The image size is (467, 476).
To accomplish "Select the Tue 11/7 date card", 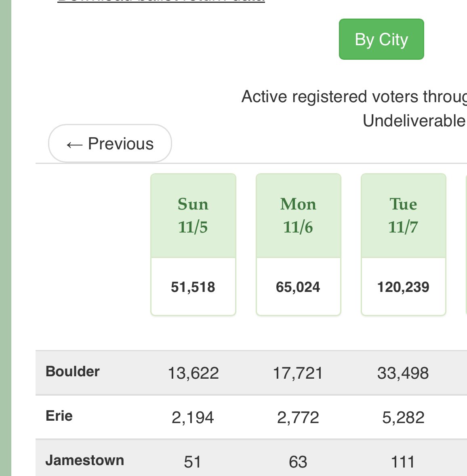I will point(403,244).
